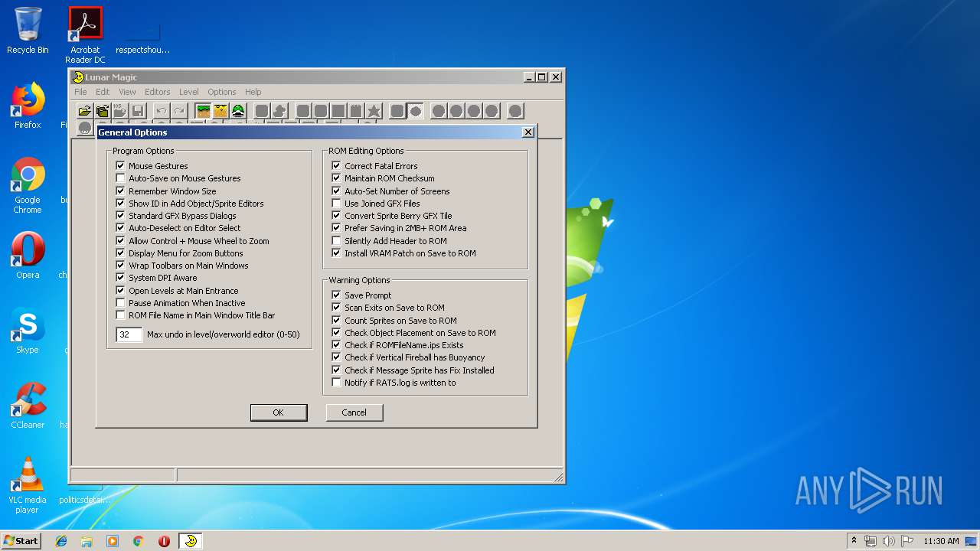Click the Action Center flag tray icon
Image resolution: width=980 pixels, height=551 pixels.
(906, 541)
